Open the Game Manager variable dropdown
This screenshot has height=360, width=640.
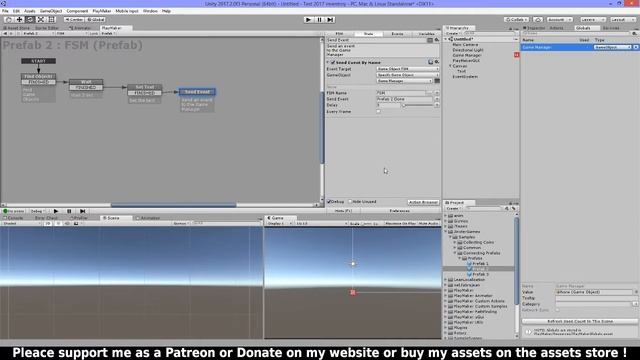pos(404,81)
